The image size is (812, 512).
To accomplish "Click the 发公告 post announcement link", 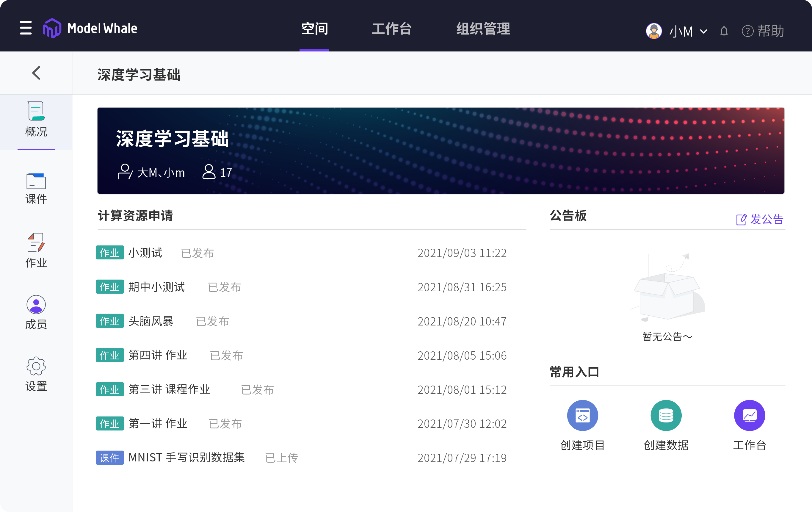I will click(760, 220).
